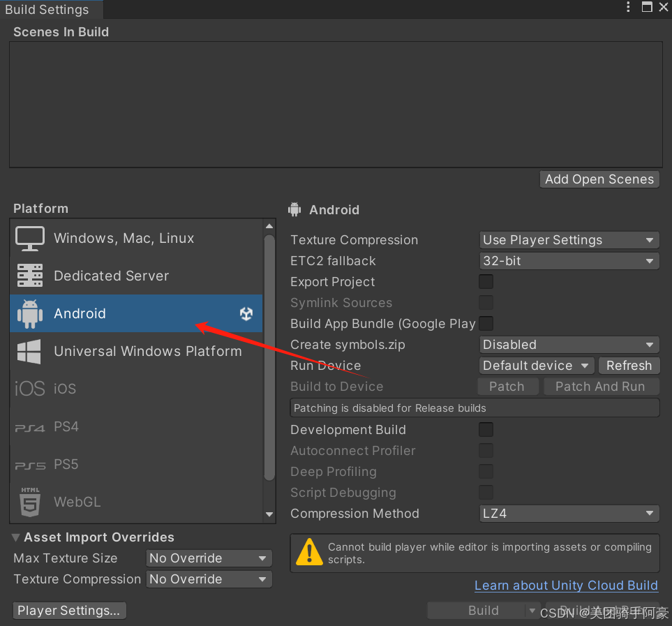Click the PS5 logo icon
The width and height of the screenshot is (672, 626).
(30, 465)
